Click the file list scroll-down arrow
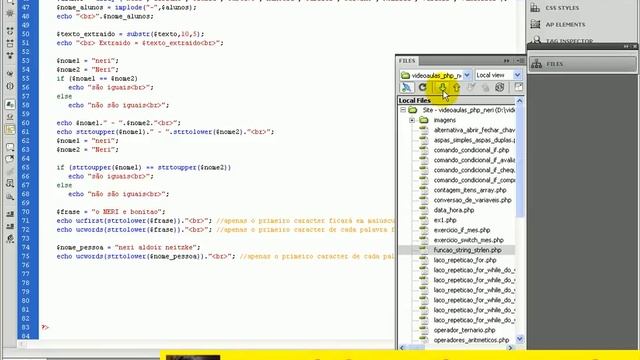The height and width of the screenshot is (360, 640). pyautogui.click(x=520, y=339)
